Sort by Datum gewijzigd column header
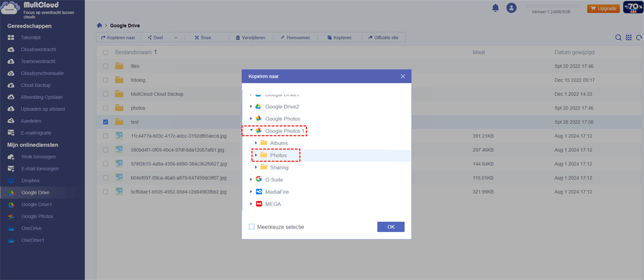The image size is (644, 280). tap(574, 53)
